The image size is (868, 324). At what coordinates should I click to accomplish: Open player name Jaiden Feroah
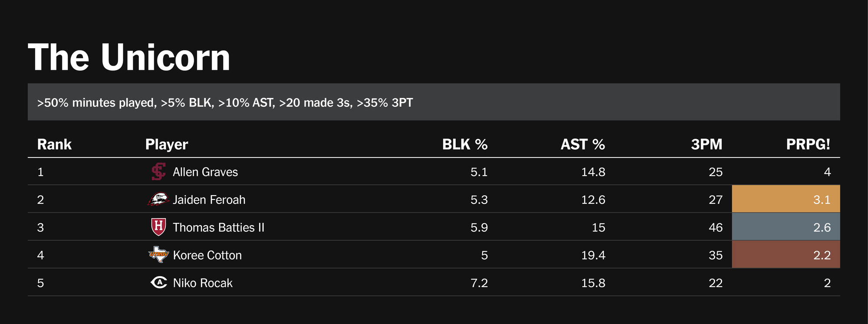tap(209, 200)
